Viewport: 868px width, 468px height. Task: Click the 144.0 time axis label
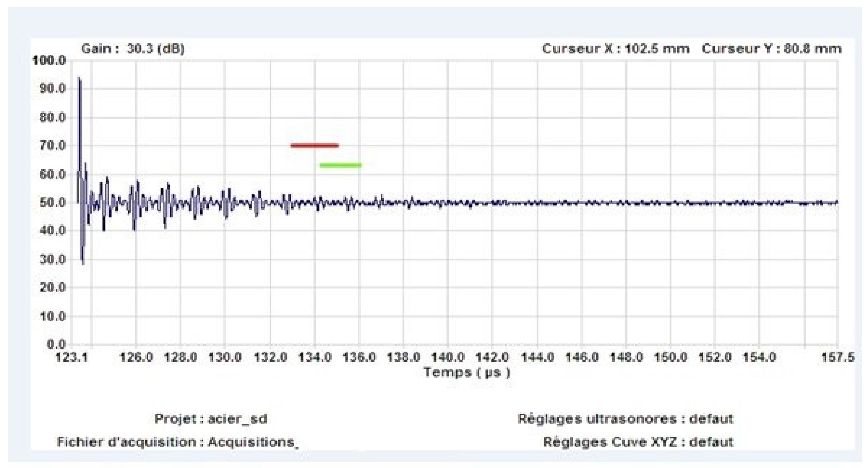click(537, 357)
